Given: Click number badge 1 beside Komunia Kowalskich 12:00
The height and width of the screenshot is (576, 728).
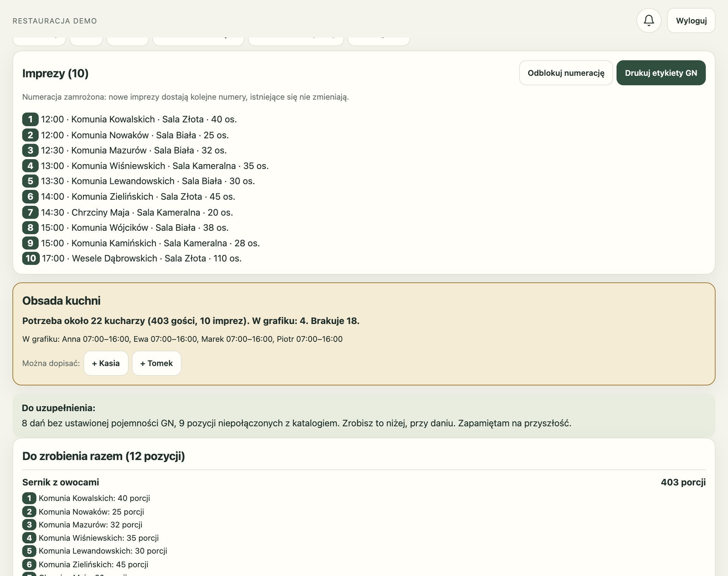Looking at the screenshot, I should [x=30, y=119].
